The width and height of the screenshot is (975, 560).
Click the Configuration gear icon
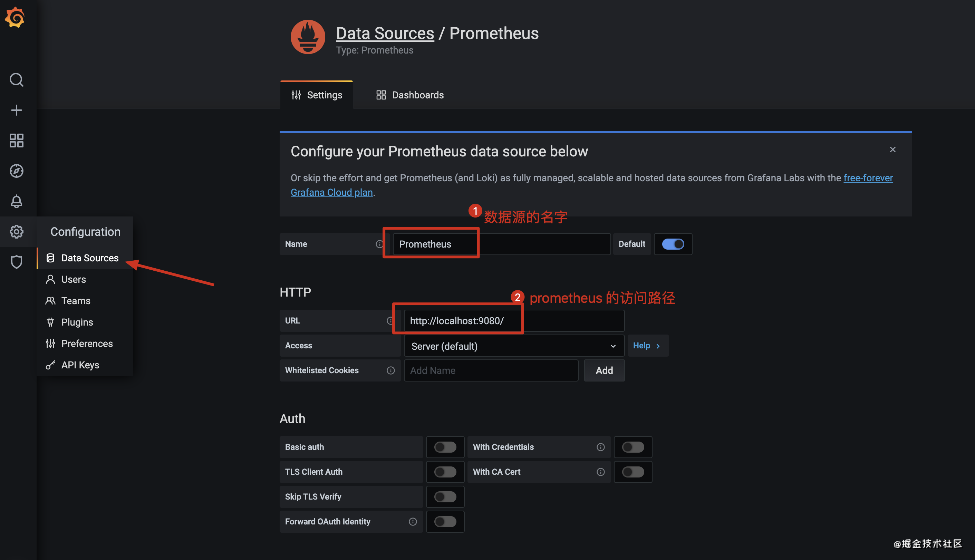[16, 232]
